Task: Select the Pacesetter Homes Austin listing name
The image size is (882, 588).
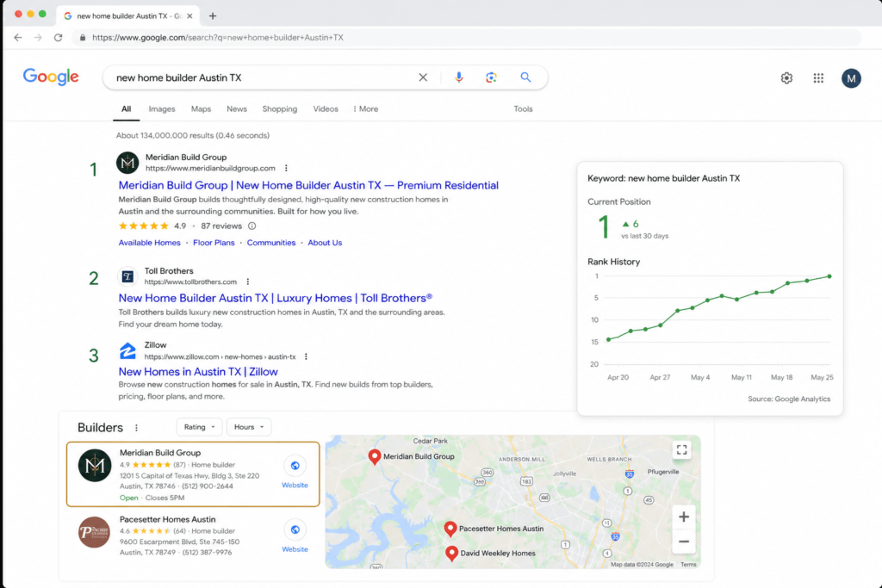Action: tap(168, 519)
